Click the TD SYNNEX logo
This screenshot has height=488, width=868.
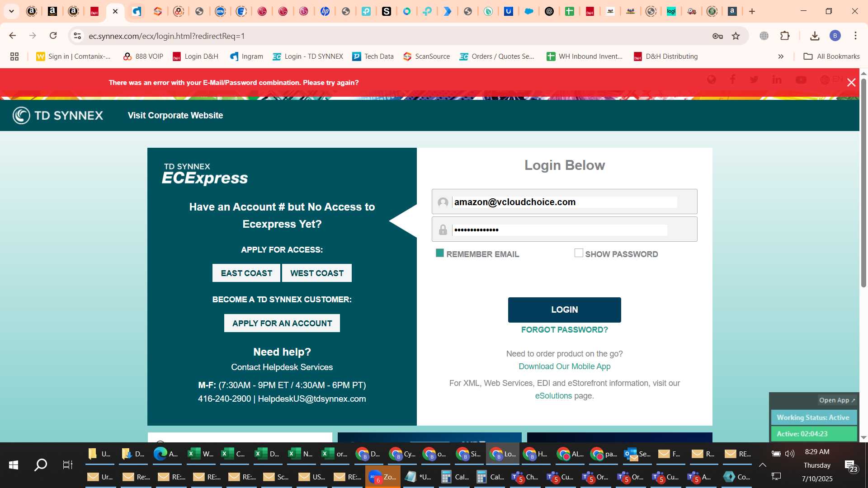pos(58,115)
